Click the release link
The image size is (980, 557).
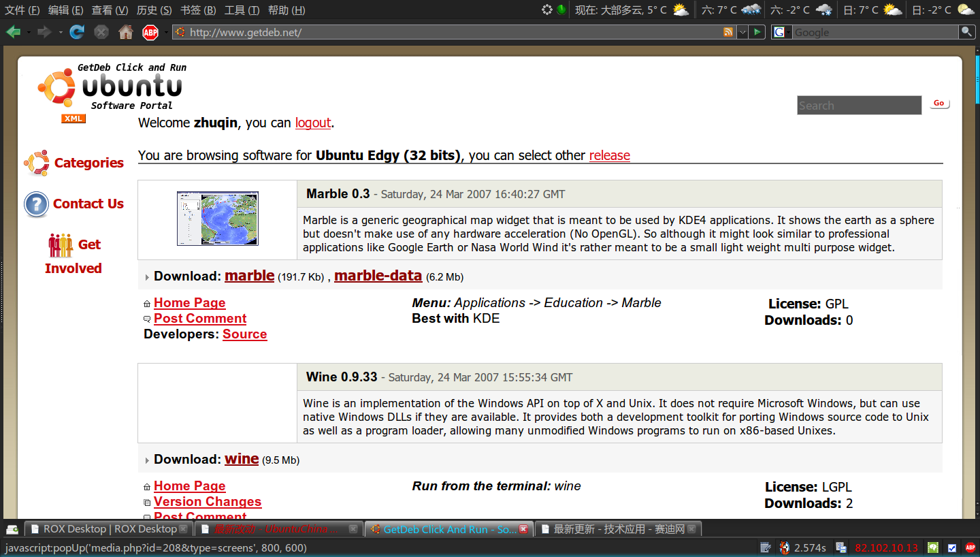610,155
